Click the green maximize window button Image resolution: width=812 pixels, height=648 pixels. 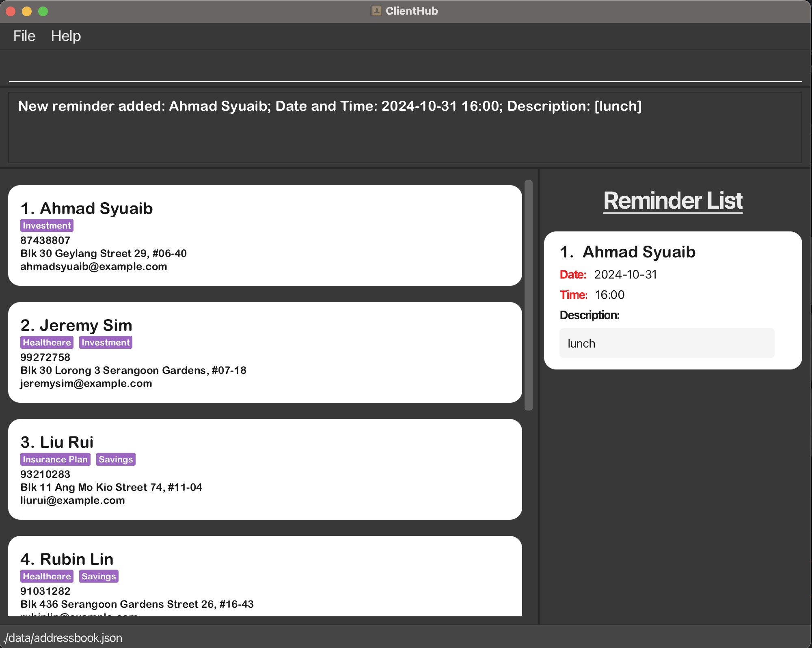[x=43, y=11]
